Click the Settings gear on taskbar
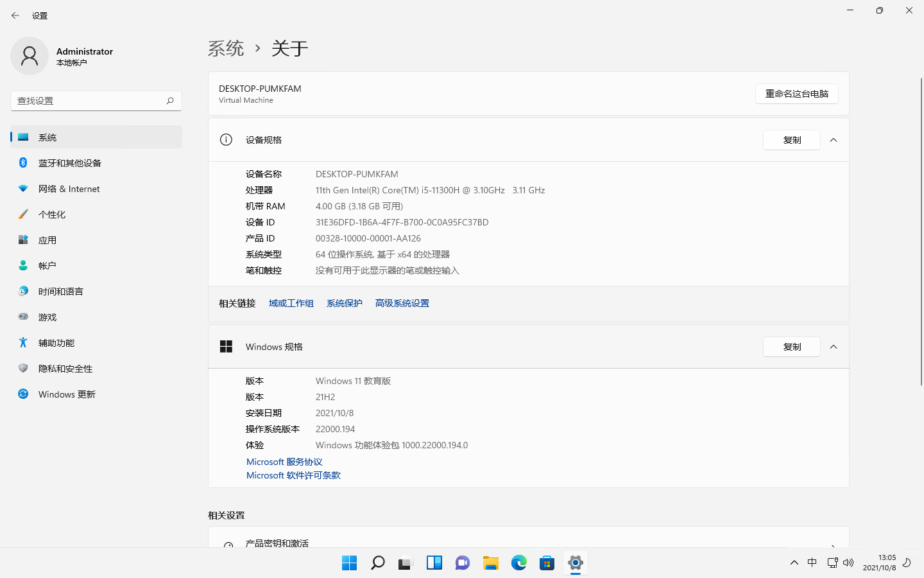The height and width of the screenshot is (578, 924). point(576,563)
